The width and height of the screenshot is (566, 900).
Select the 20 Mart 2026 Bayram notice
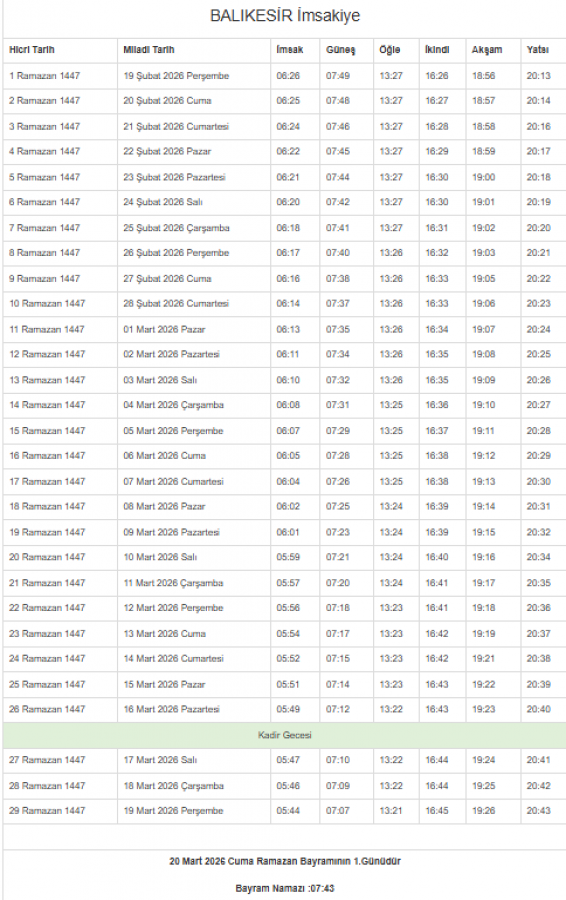(285, 862)
